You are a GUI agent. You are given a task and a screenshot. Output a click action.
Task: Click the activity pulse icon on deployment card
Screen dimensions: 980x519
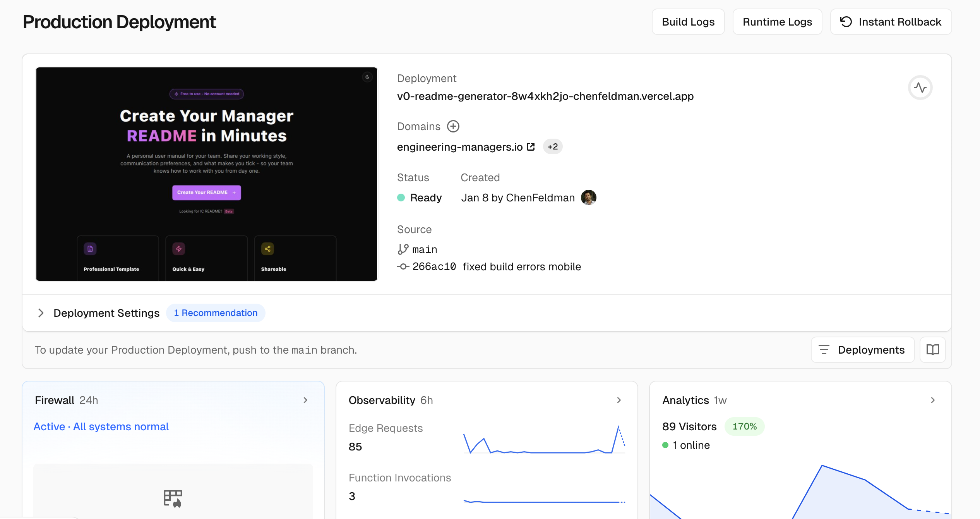tap(921, 88)
